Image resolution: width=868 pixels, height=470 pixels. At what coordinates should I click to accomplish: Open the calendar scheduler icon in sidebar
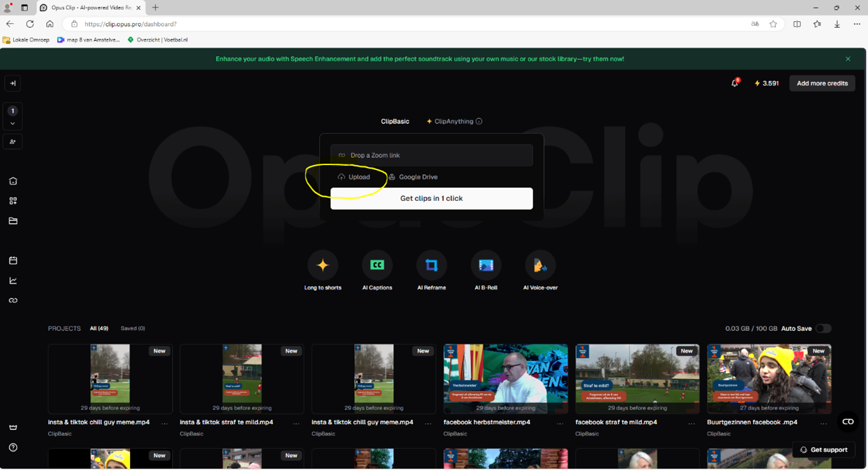click(13, 260)
